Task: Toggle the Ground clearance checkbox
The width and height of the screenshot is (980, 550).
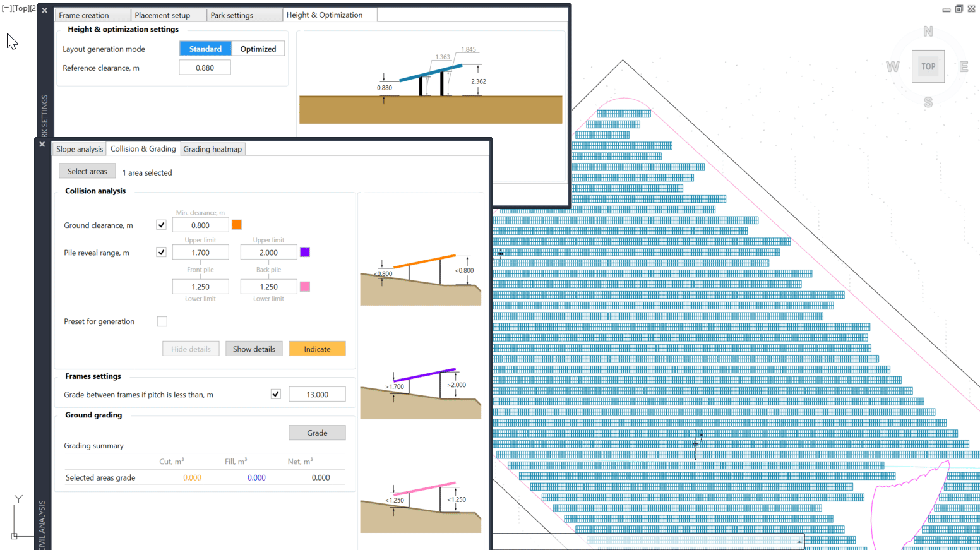Action: click(x=162, y=225)
